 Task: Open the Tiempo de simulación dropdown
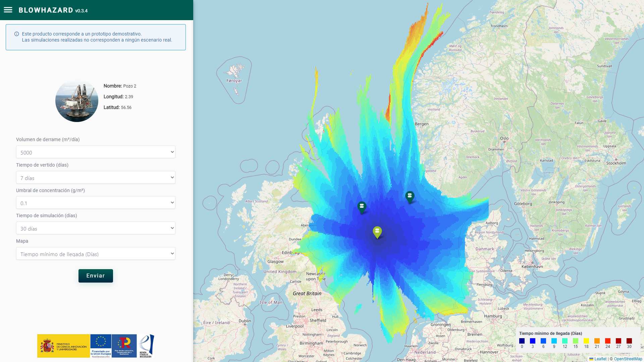point(96,228)
